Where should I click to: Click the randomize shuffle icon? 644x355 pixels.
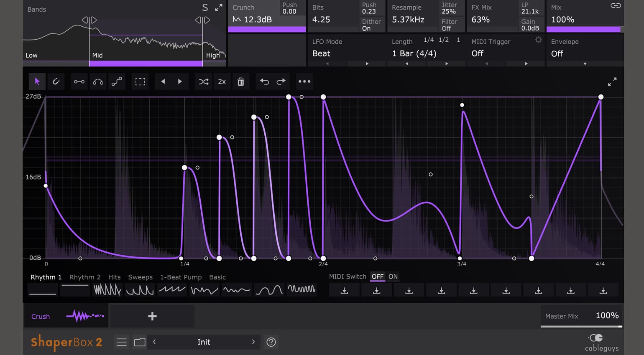pyautogui.click(x=204, y=81)
